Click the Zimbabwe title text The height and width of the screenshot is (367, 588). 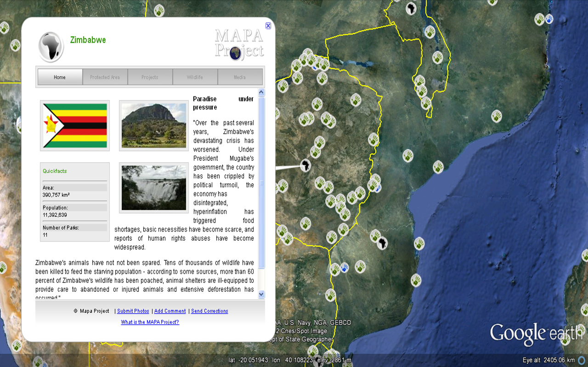pyautogui.click(x=88, y=40)
